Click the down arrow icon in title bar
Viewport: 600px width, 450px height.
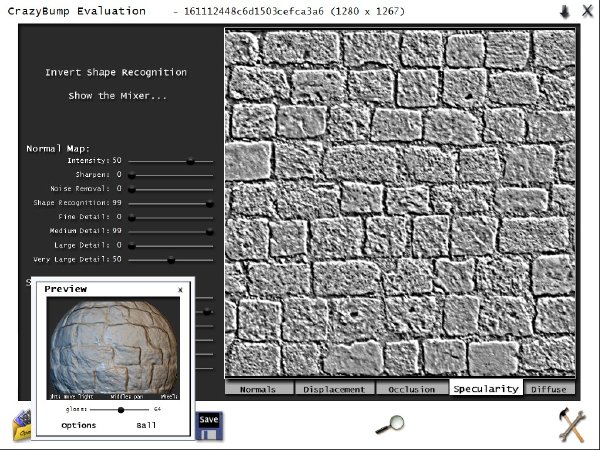[x=565, y=11]
